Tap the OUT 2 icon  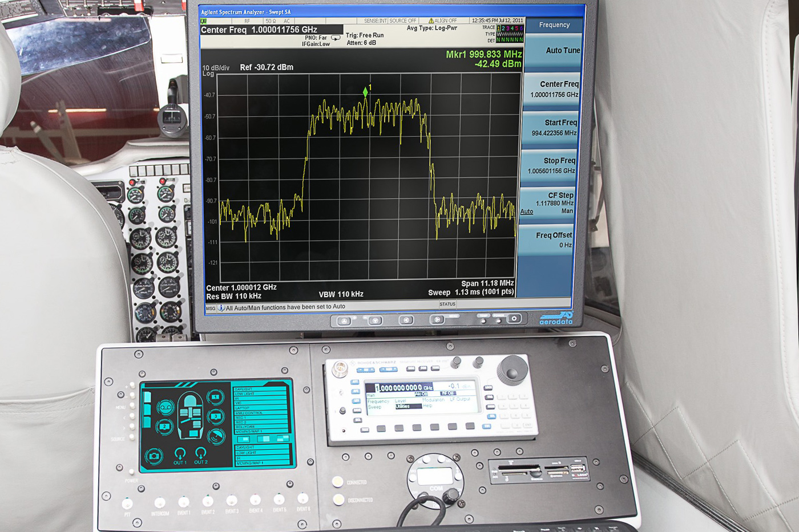[x=200, y=454]
